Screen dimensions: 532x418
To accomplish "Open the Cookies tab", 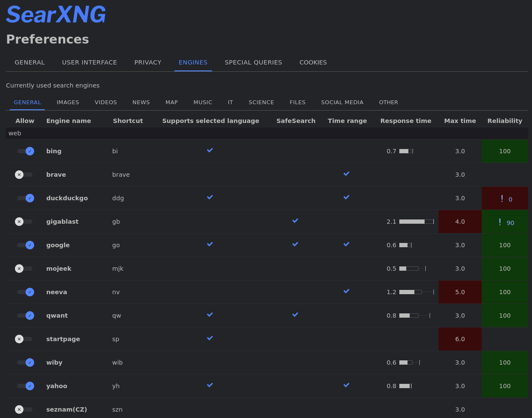I will [x=313, y=62].
